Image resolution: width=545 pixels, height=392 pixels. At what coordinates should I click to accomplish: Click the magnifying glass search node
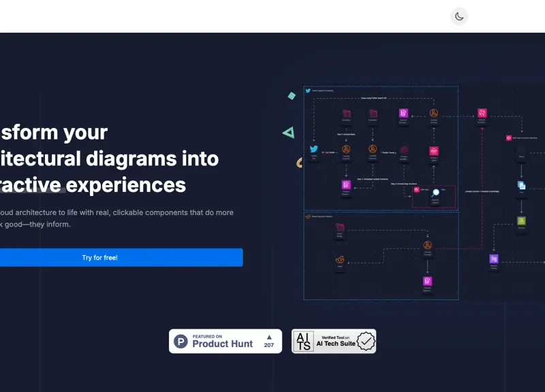tap(435, 193)
